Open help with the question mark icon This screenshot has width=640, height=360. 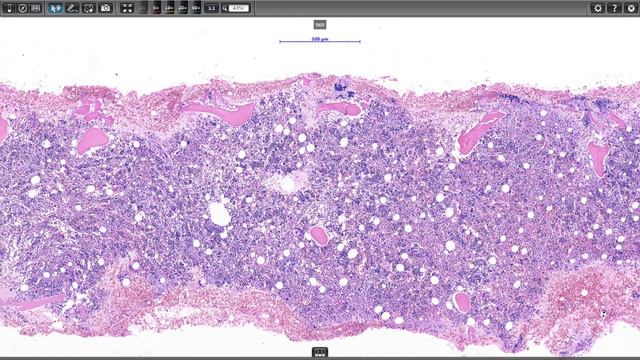pos(614,8)
